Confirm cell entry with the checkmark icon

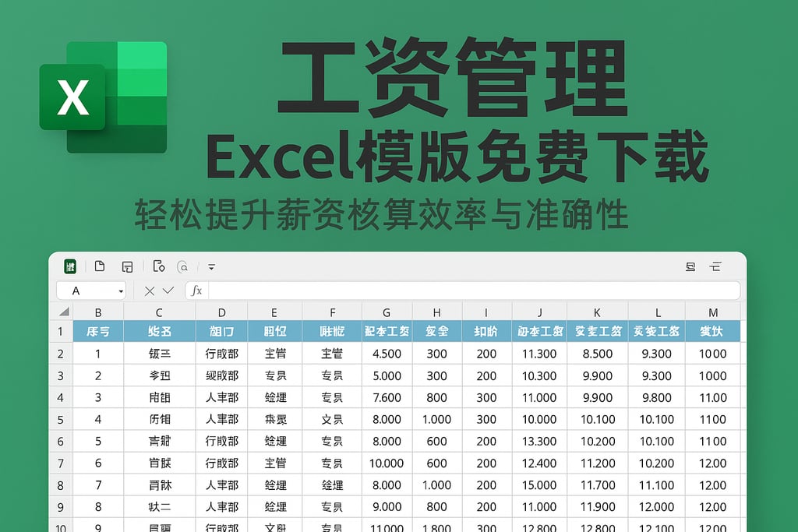click(x=168, y=290)
